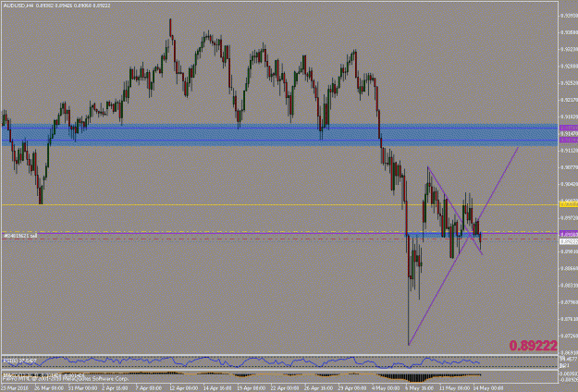This screenshot has width=578, height=392.
Task: Click the '7 Apr 08:00' time-axis label
Action: tap(149, 388)
